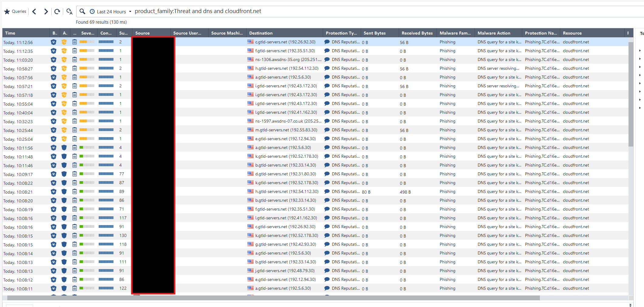The width and height of the screenshot is (644, 307).
Task: Click suppressed count 130 cell
Action: pos(123,235)
